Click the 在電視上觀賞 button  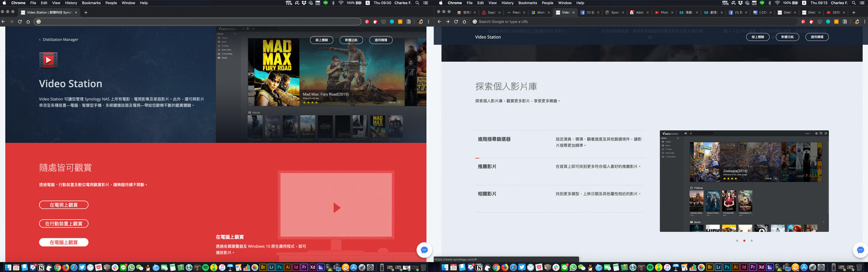(64, 205)
